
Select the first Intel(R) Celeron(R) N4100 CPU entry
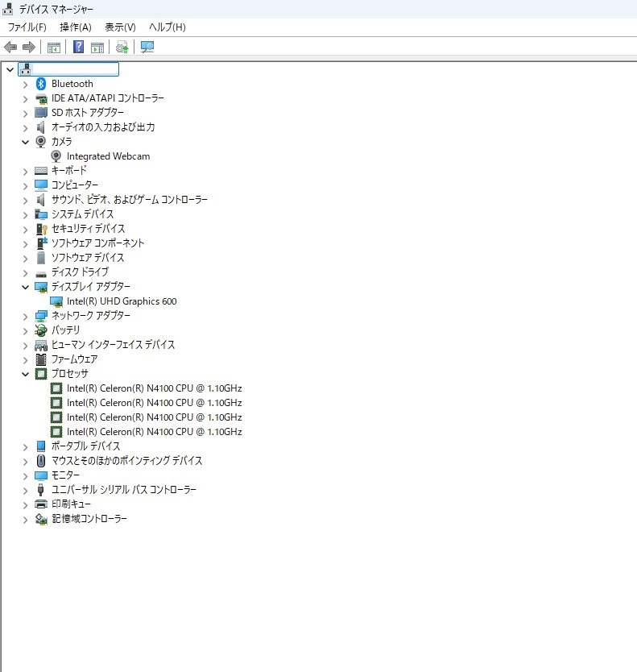point(154,388)
